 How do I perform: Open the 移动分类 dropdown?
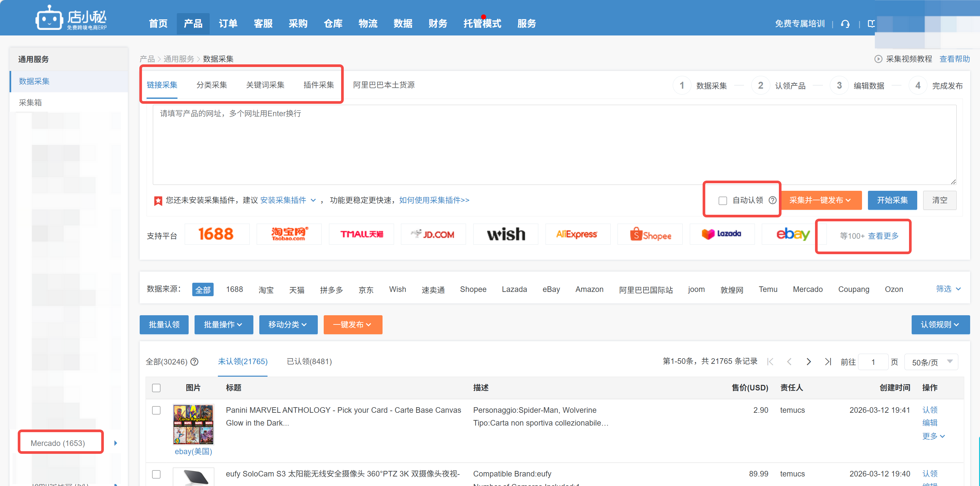[x=288, y=325]
